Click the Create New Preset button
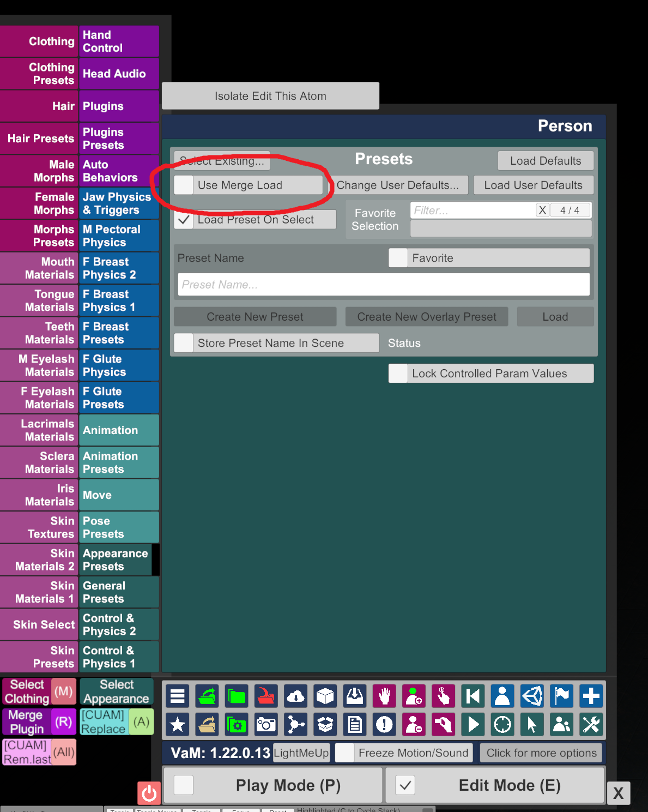Image resolution: width=648 pixels, height=812 pixels. pos(255,317)
